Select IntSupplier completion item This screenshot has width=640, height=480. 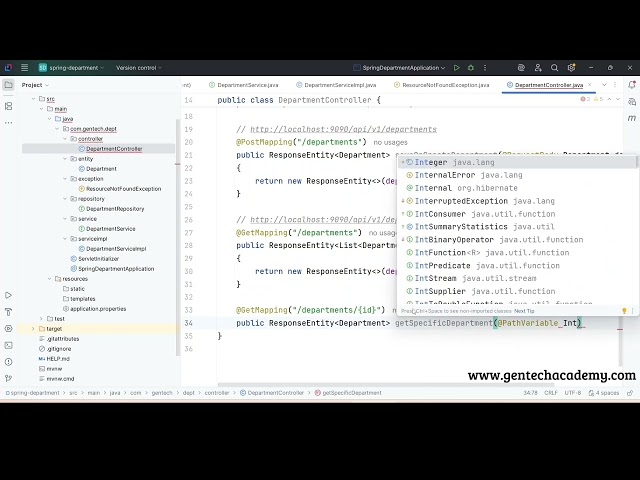click(517, 291)
